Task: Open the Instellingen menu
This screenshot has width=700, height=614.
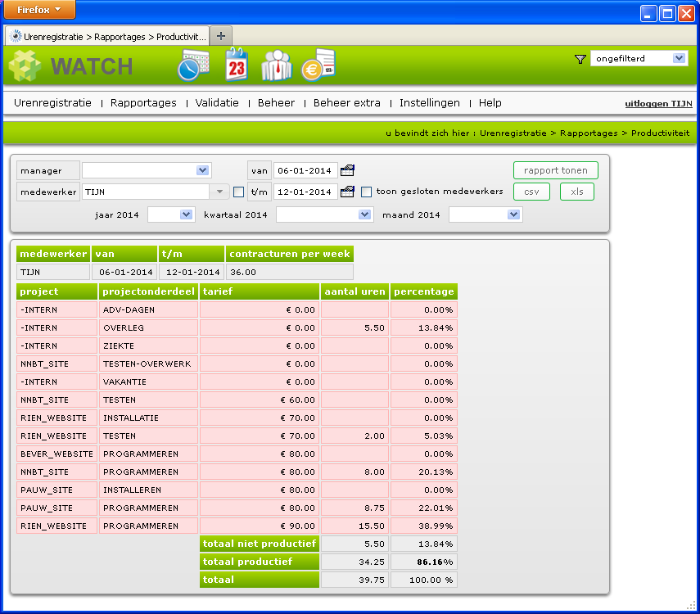Action: (x=430, y=102)
